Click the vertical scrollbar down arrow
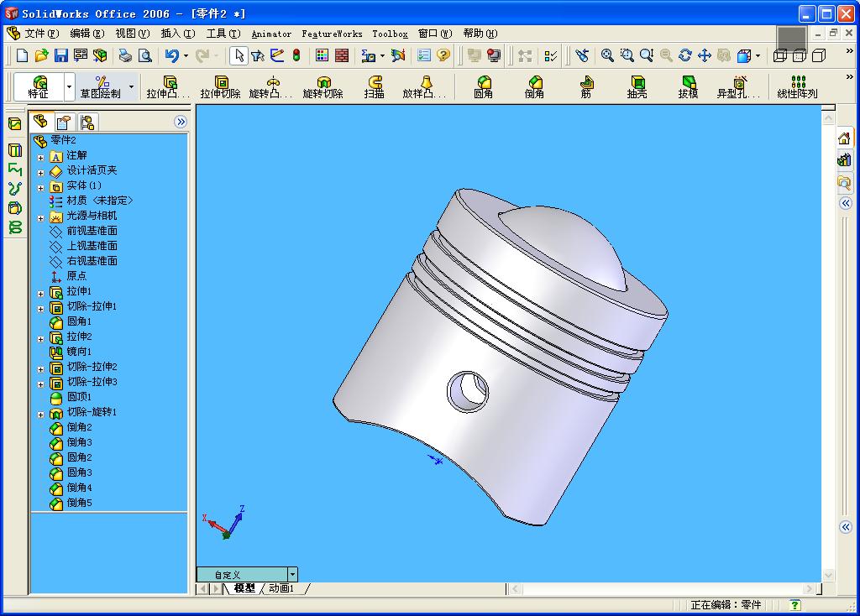This screenshot has height=616, width=860. coord(828,575)
